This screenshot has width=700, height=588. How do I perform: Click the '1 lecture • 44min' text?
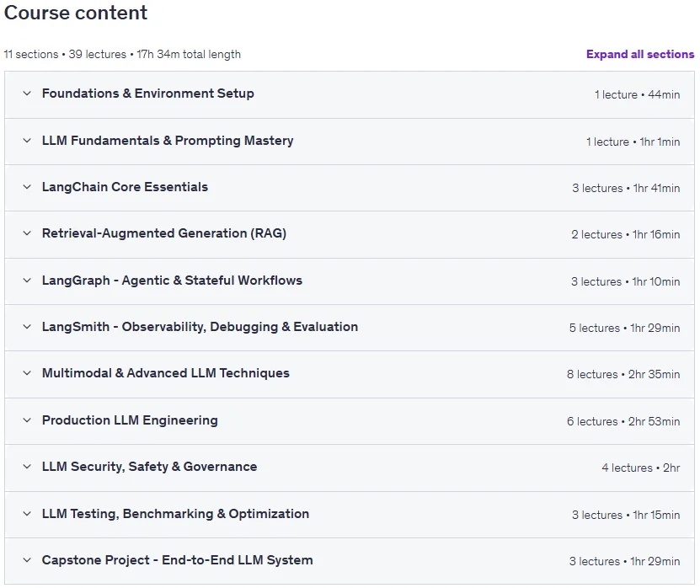(x=637, y=94)
